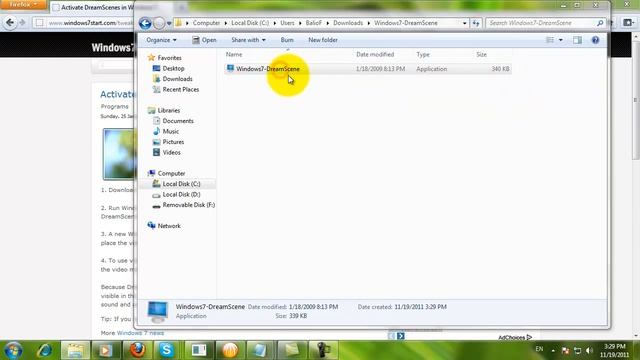
Task: Open the Organize menu
Action: (162, 40)
